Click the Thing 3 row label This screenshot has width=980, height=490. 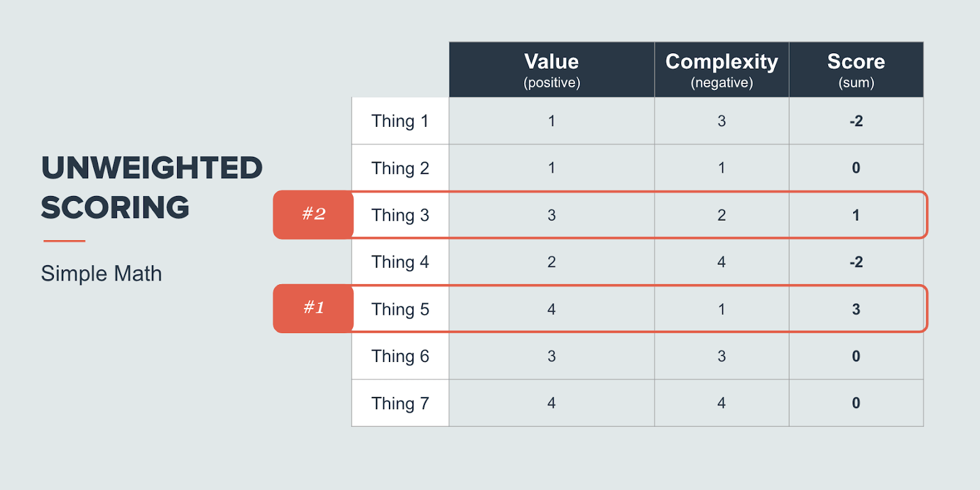401,215
